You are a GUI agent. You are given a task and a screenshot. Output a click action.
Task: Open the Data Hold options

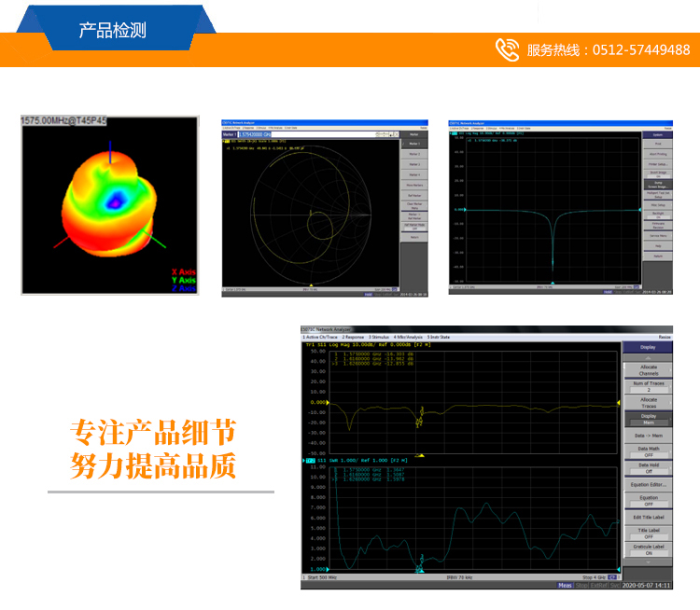coord(648,468)
